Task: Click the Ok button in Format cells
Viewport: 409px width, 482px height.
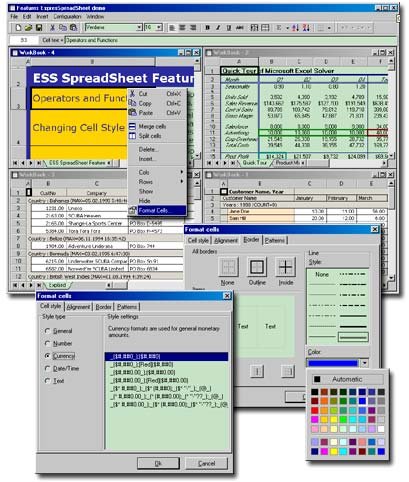Action: pyautogui.click(x=158, y=463)
